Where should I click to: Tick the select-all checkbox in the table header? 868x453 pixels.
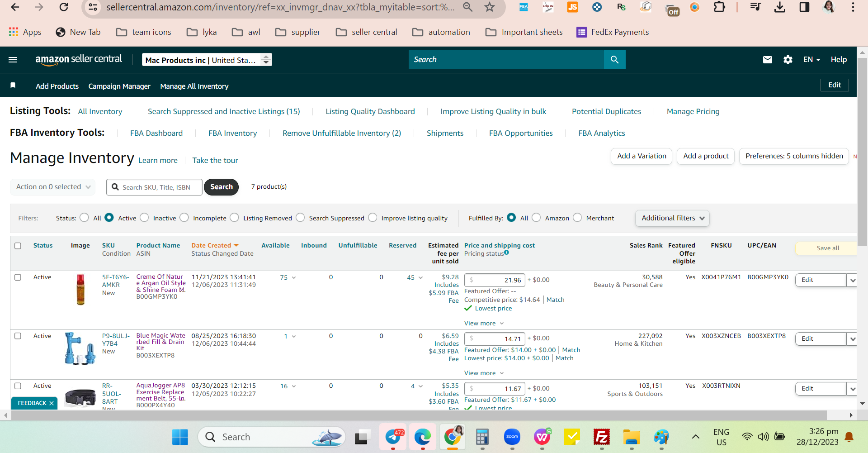pos(18,246)
